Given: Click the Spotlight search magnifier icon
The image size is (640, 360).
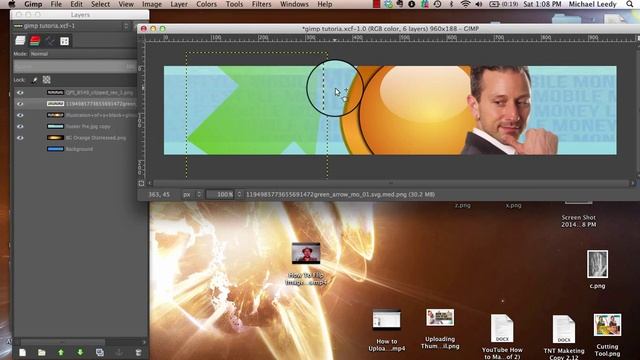Looking at the screenshot, I should tap(630, 4).
